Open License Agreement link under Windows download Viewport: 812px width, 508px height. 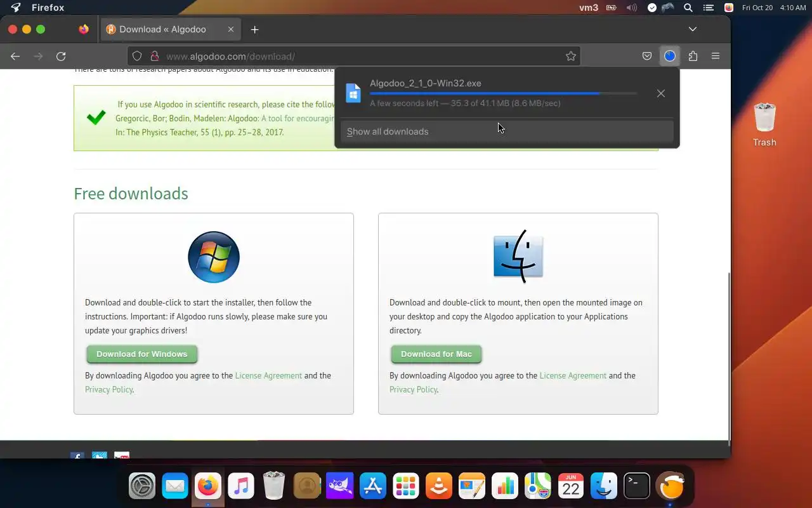(268, 375)
